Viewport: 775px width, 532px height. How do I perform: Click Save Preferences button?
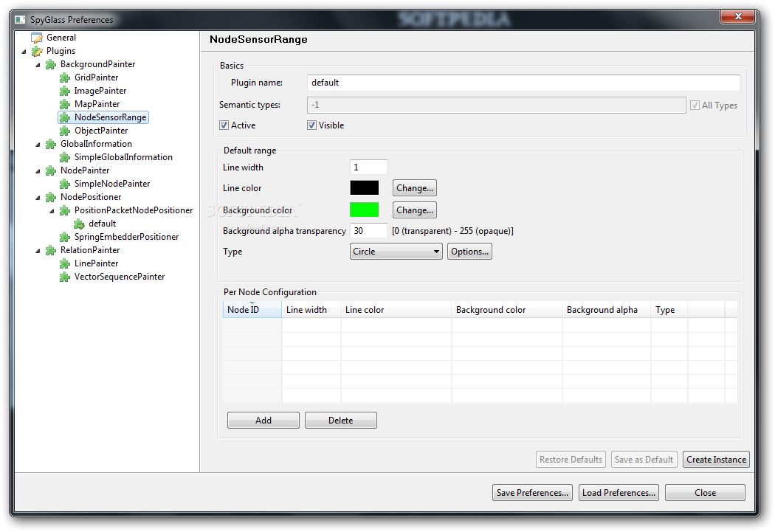coord(532,492)
